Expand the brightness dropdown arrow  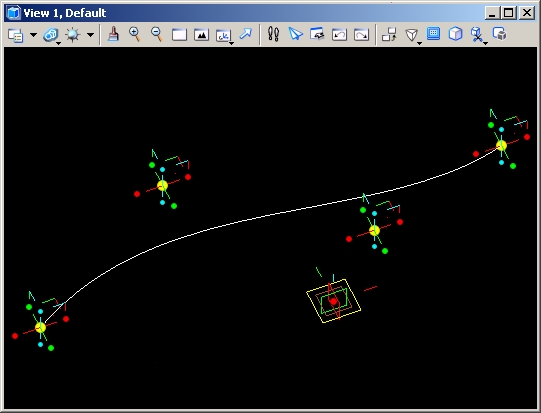pos(90,35)
